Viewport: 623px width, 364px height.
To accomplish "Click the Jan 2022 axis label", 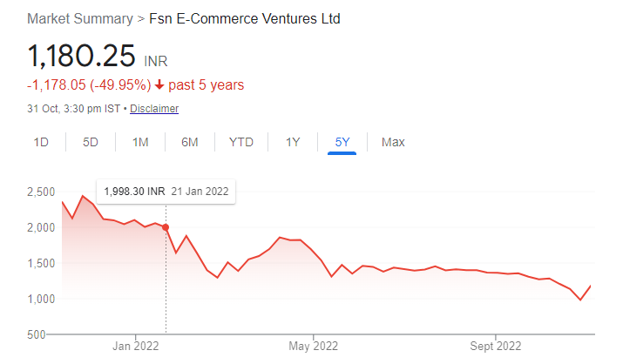I will click(135, 346).
